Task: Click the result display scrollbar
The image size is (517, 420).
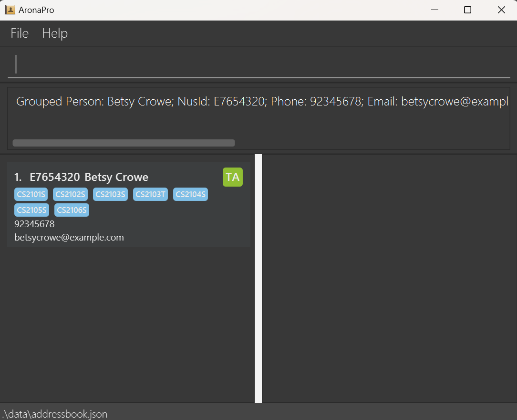Action: [x=124, y=143]
